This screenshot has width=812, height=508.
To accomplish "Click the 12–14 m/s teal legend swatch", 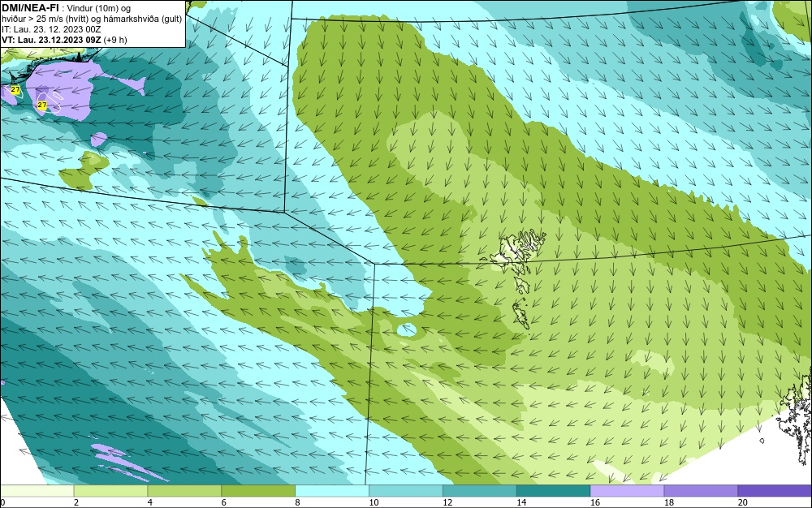I will [480, 490].
